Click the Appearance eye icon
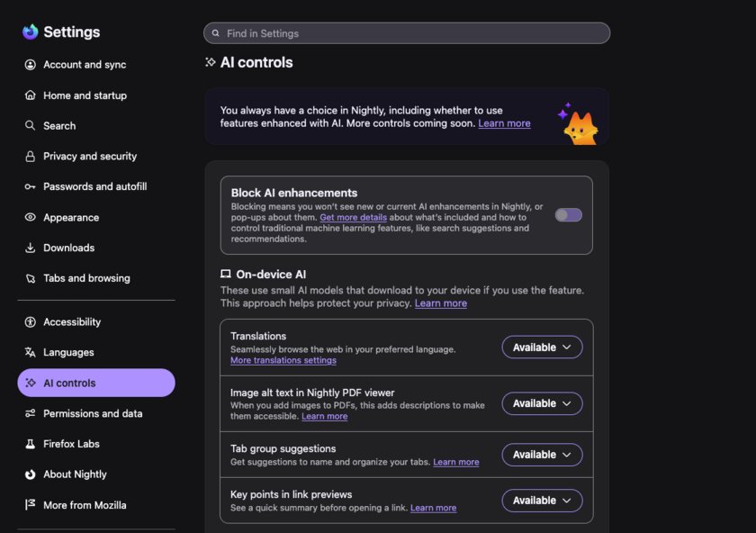 tap(30, 217)
